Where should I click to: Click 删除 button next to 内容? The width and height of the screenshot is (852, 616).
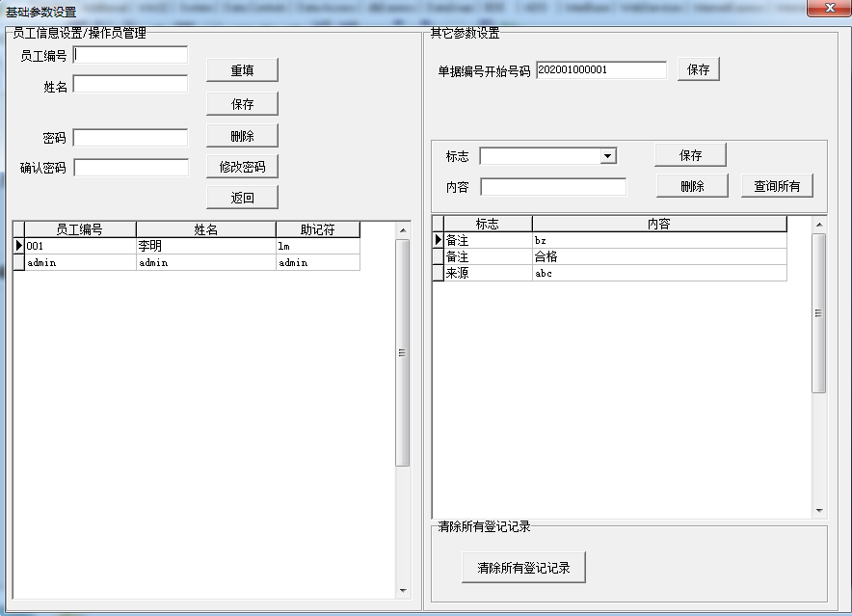click(692, 186)
